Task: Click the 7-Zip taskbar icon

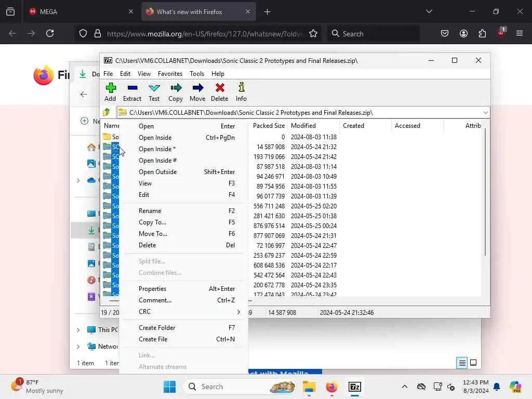Action: click(354, 387)
